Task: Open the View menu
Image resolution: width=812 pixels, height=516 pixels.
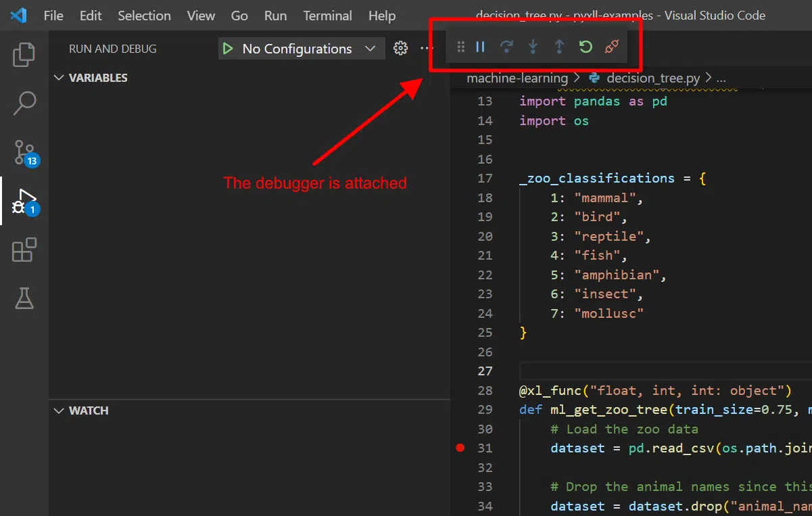Action: tap(201, 16)
